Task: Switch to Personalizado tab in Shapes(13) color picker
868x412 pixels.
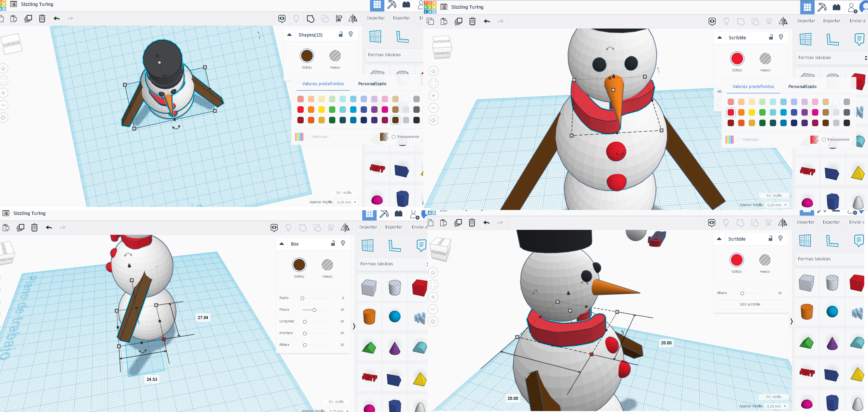Action: tap(372, 84)
